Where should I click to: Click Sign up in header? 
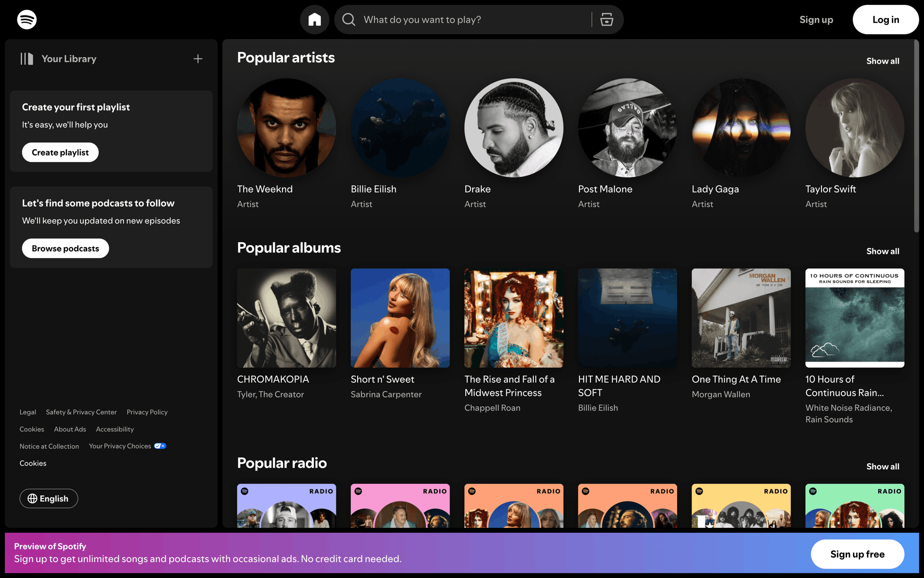tap(816, 20)
